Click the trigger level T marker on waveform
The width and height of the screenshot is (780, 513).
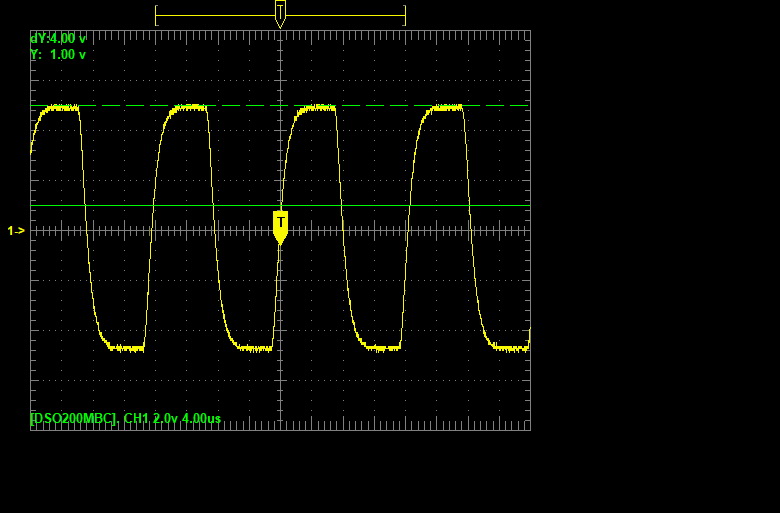(x=281, y=227)
